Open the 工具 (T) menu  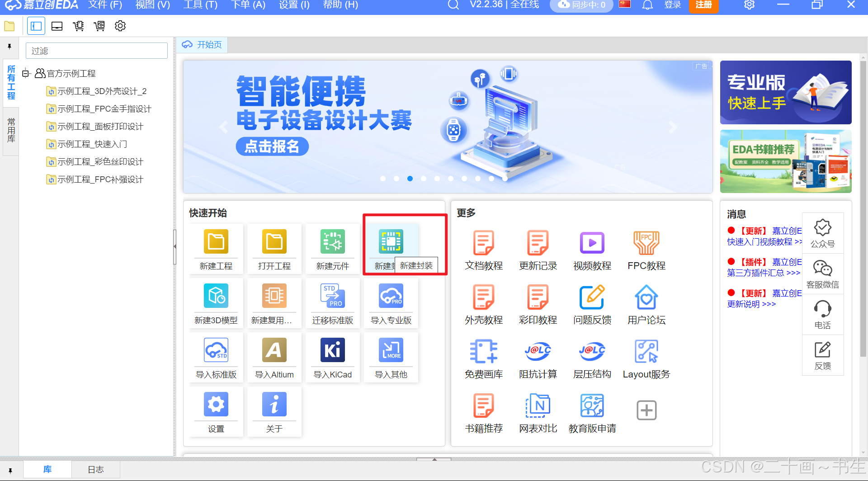pyautogui.click(x=201, y=5)
